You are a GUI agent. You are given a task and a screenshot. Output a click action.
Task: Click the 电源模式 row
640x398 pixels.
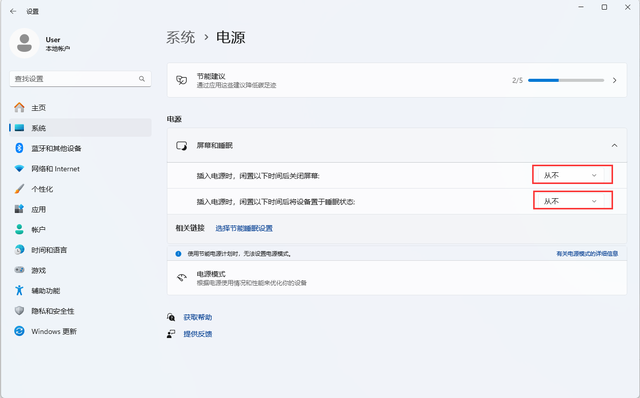397,278
